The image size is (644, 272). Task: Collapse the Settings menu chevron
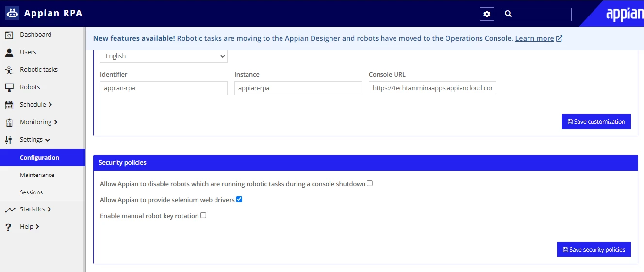coord(48,140)
